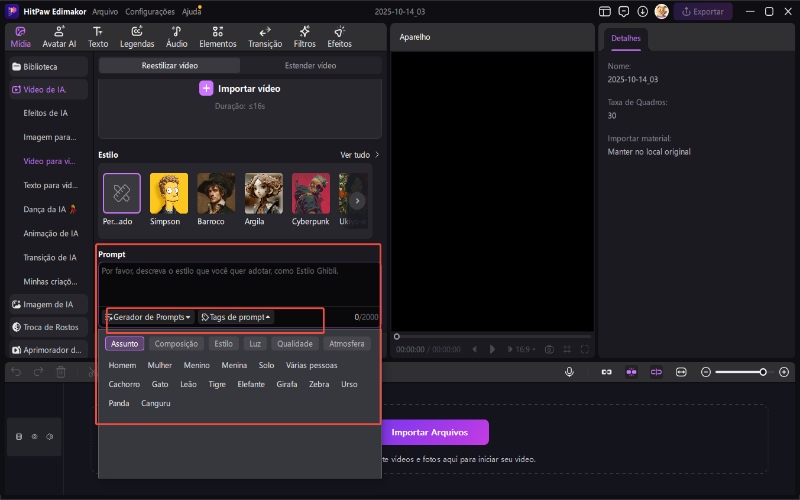Click the Exportar button
This screenshot has width=800, height=500.
click(703, 11)
